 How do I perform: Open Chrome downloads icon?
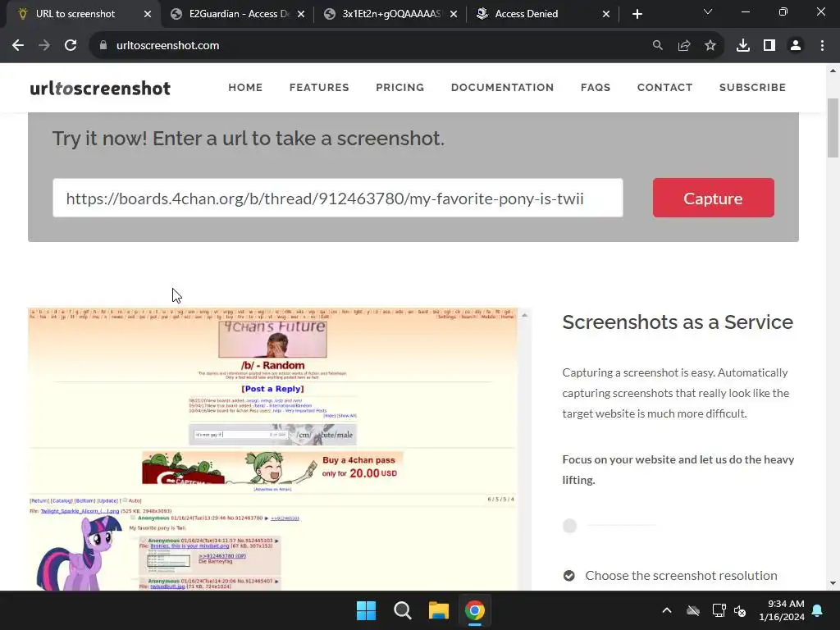click(743, 46)
